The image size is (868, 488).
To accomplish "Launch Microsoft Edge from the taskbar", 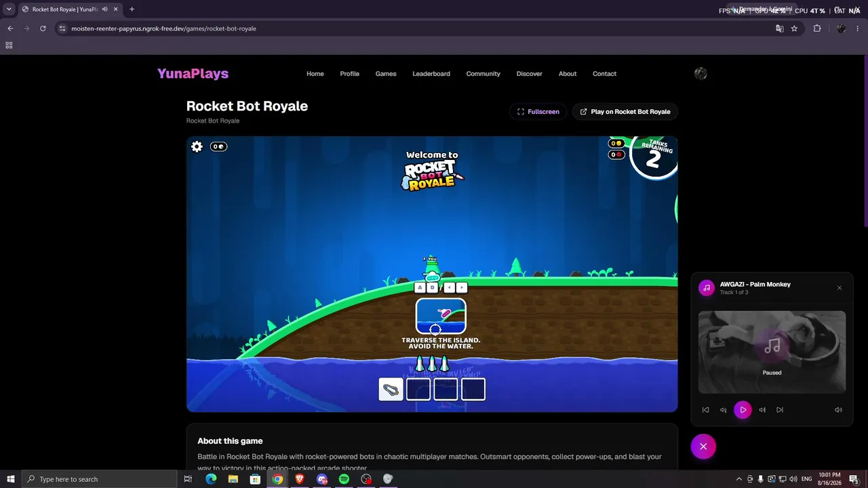I will tap(211, 479).
